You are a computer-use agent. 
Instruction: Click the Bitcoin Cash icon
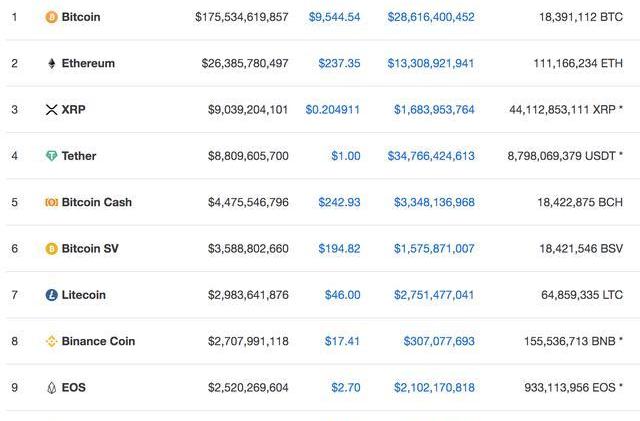click(52, 202)
